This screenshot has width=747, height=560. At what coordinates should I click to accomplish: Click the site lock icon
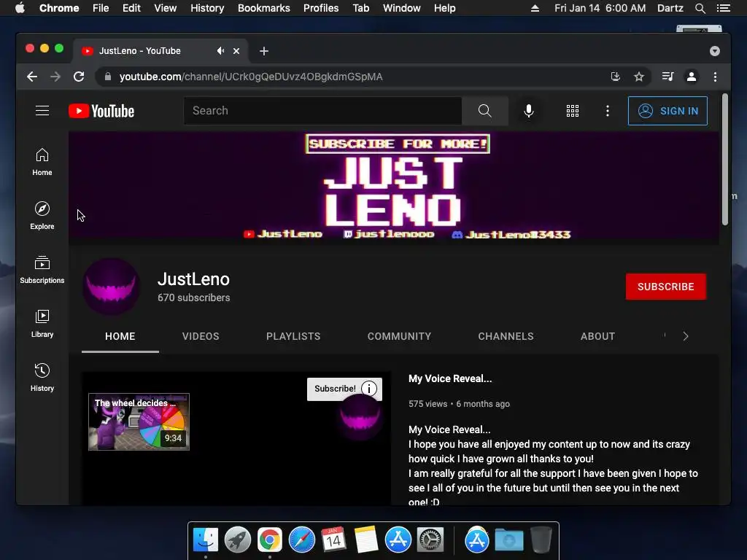click(x=108, y=77)
